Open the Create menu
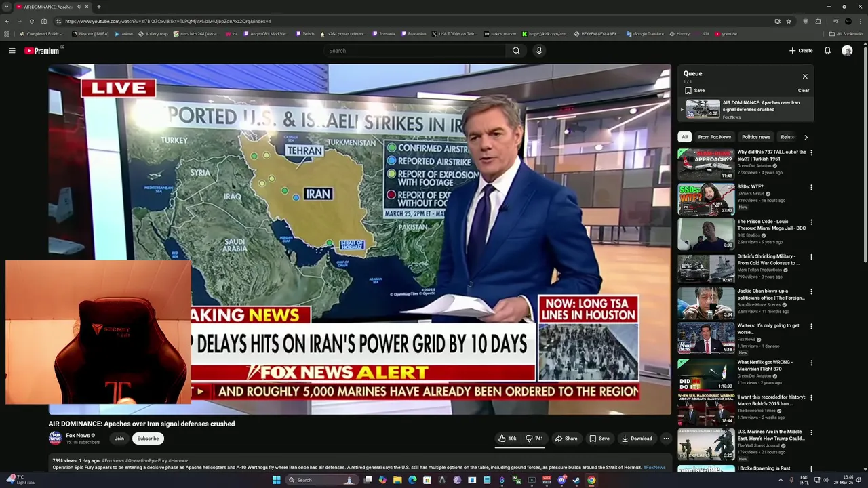Screen dimensions: 868x488 click(800, 51)
